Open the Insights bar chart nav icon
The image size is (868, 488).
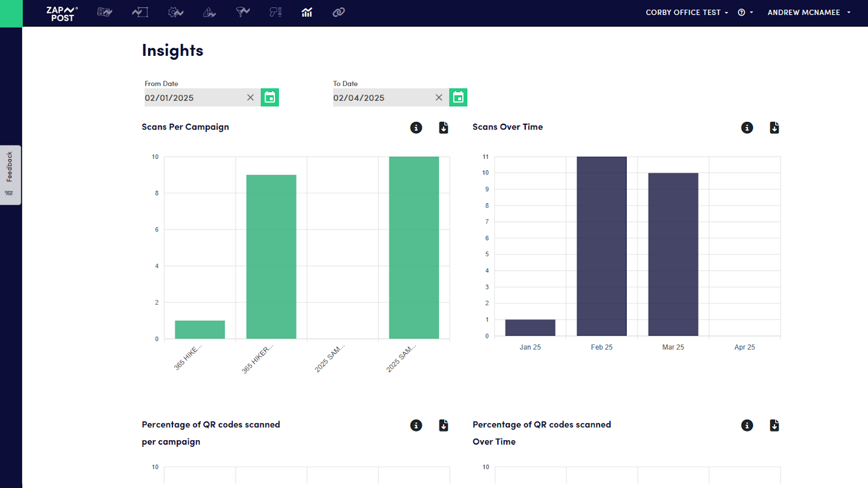click(x=307, y=12)
